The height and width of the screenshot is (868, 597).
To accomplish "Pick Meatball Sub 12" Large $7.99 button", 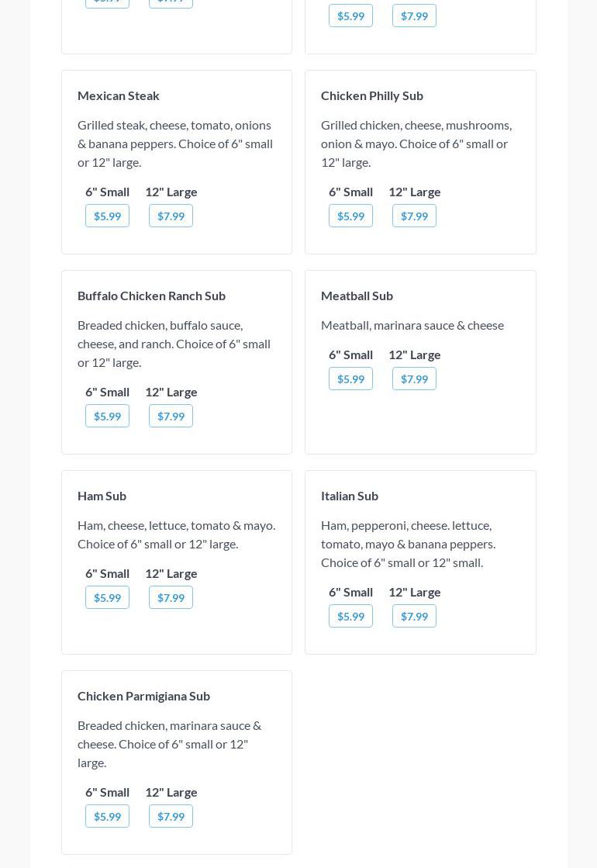I will [x=414, y=379].
